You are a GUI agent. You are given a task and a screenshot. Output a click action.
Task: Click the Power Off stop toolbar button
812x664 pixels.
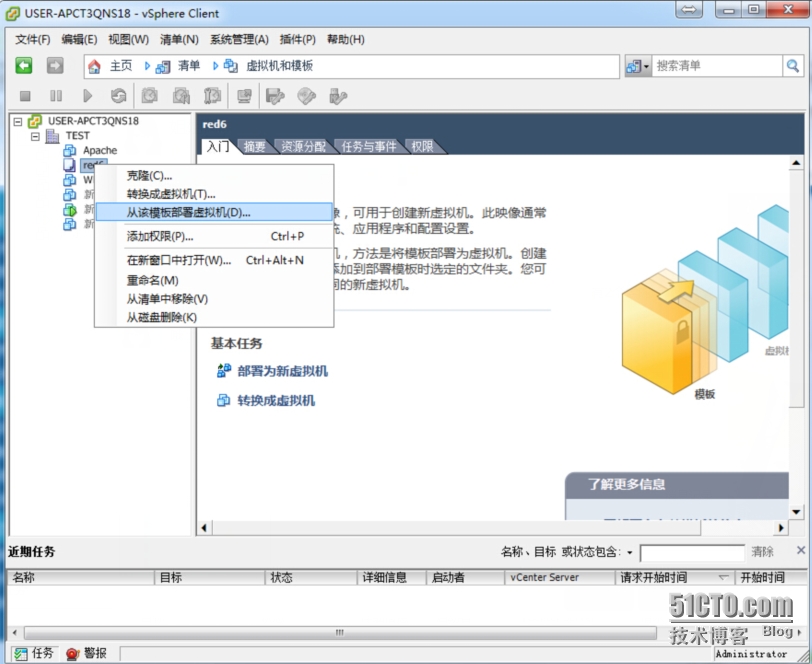(x=25, y=96)
